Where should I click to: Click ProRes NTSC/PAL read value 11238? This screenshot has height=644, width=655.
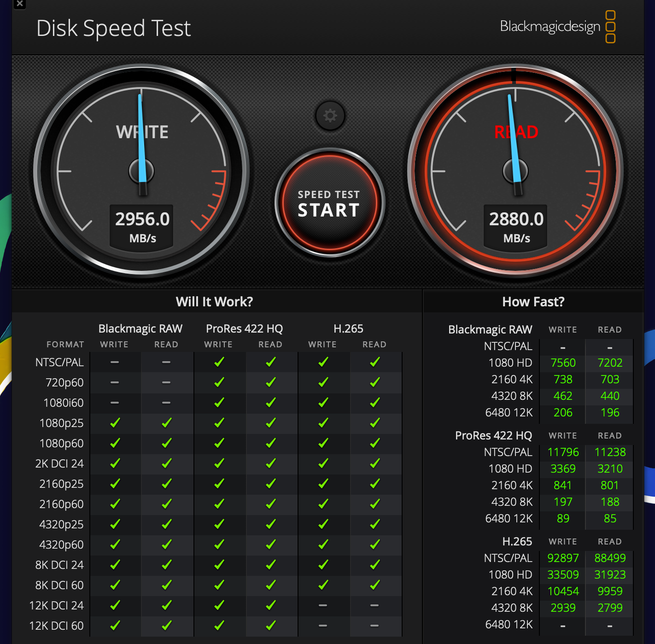(610, 452)
